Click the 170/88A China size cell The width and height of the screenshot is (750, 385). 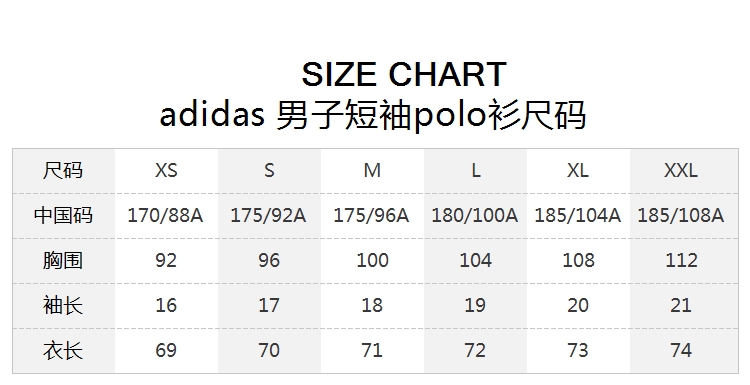[165, 216]
